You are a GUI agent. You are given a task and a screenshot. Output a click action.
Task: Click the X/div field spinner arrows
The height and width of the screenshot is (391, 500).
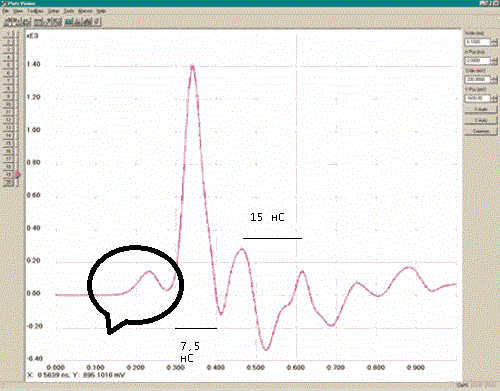coord(494,42)
